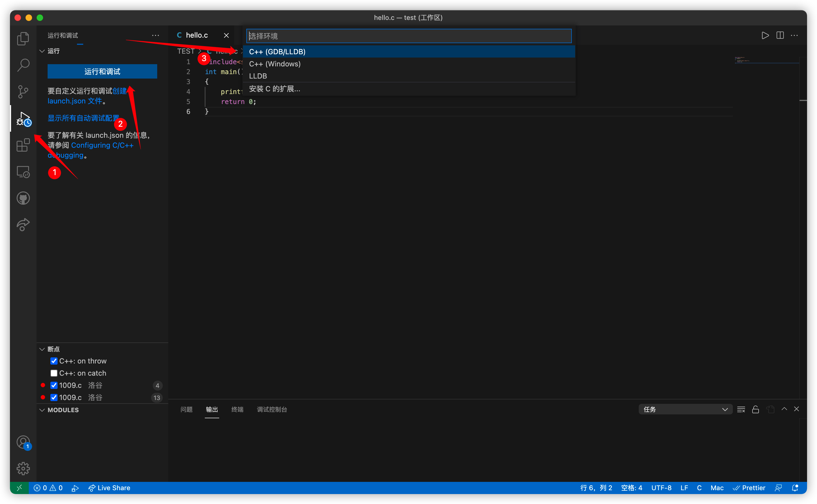
Task: Click the debug start icon in status bar
Action: click(75, 488)
